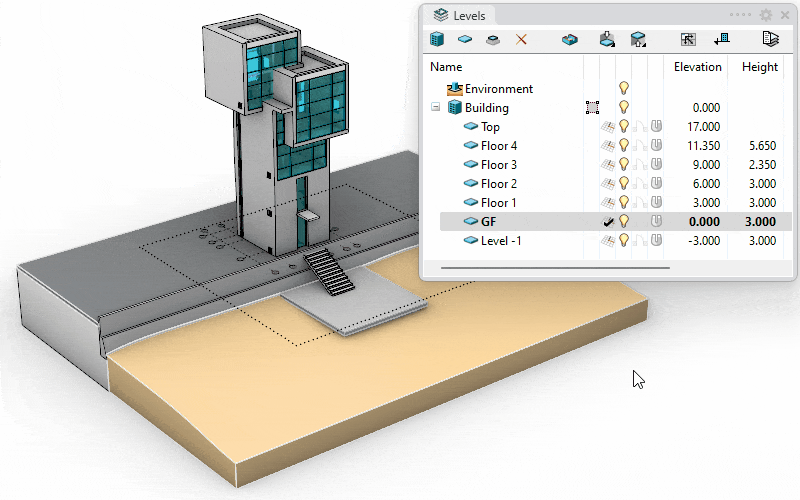Image resolution: width=800 pixels, height=500 pixels.
Task: Click Floor 1 magnet snap icon
Action: tap(656, 203)
